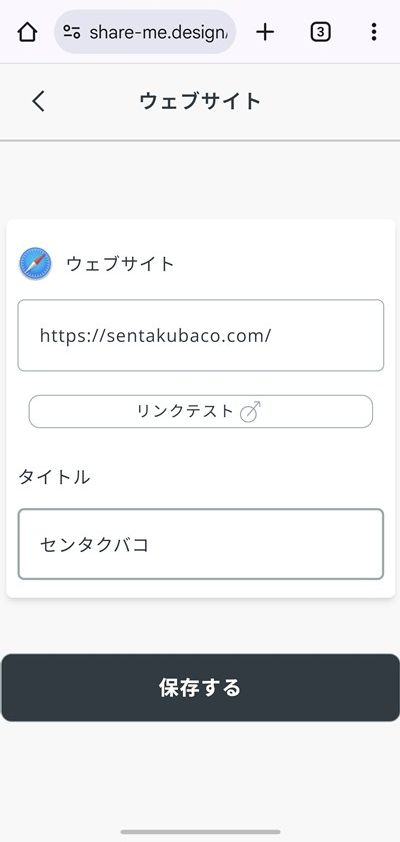This screenshot has height=842, width=400.
Task: Open site info icon in address bar
Action: [72, 32]
